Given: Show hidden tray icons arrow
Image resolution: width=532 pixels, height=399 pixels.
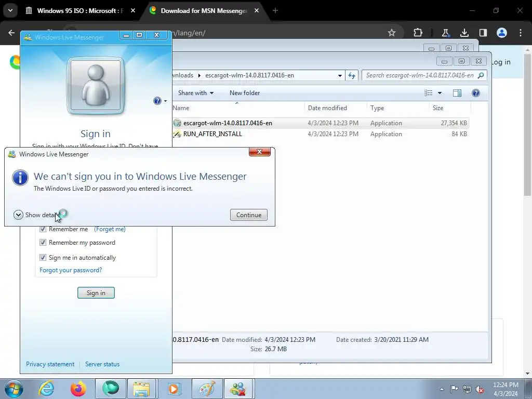Looking at the screenshot, I should [442, 389].
